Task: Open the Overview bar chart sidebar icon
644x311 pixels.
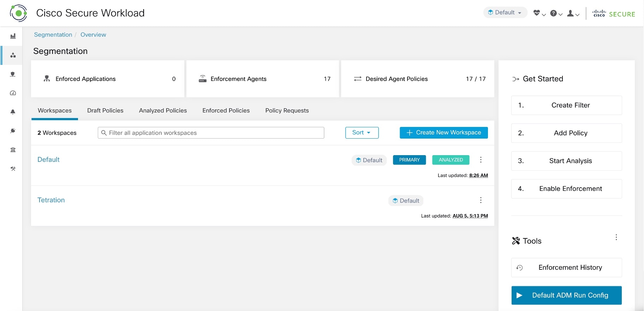Action: (x=13, y=36)
